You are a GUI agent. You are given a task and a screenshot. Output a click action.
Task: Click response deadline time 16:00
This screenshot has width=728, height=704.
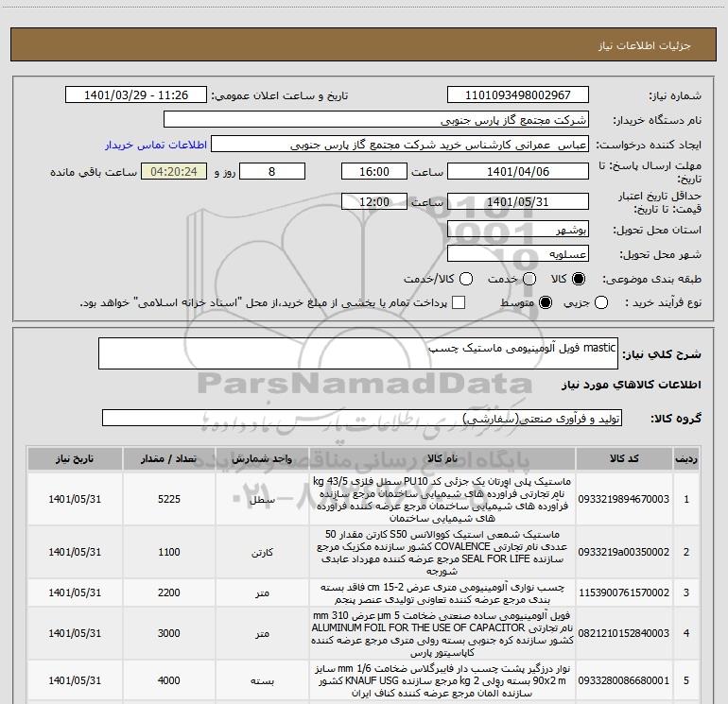point(374,171)
